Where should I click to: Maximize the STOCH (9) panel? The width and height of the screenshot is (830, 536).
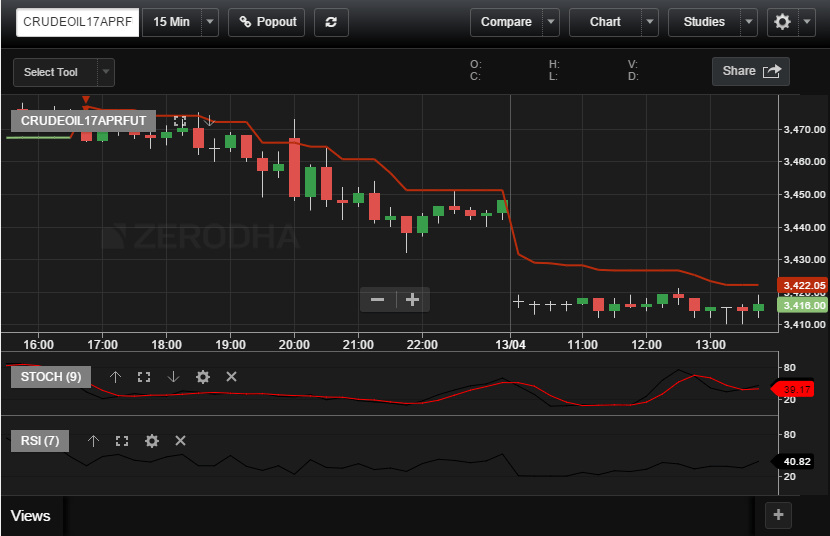coord(144,377)
